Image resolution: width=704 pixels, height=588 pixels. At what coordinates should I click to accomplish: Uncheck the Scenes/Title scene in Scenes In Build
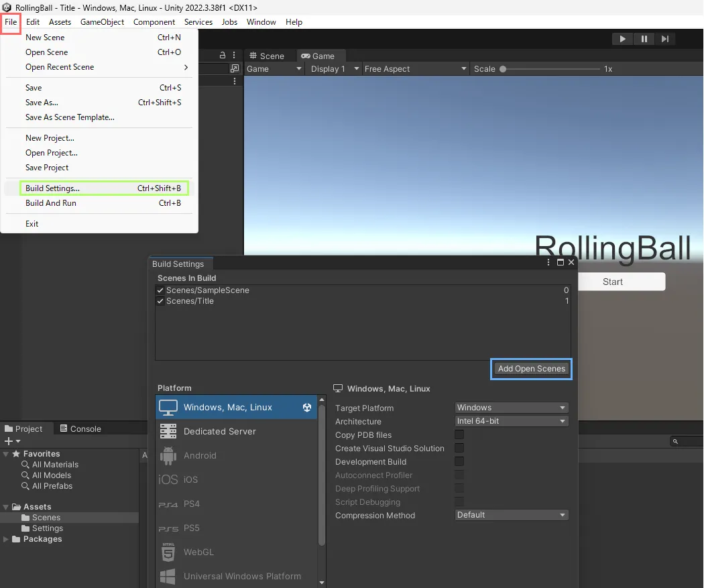pos(160,300)
